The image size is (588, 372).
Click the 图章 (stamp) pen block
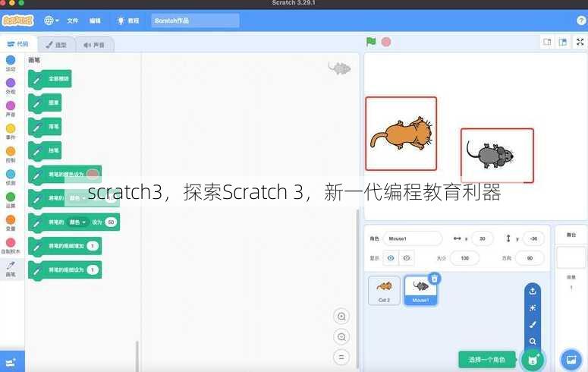coord(45,102)
